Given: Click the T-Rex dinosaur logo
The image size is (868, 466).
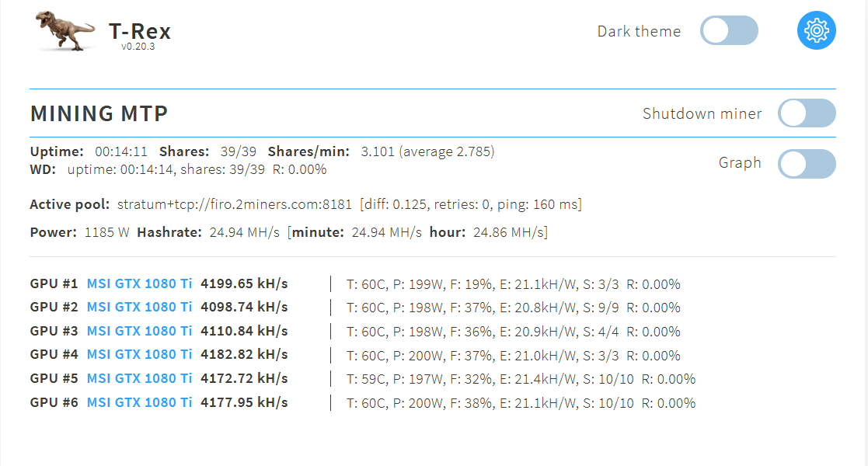Looking at the screenshot, I should 66,32.
